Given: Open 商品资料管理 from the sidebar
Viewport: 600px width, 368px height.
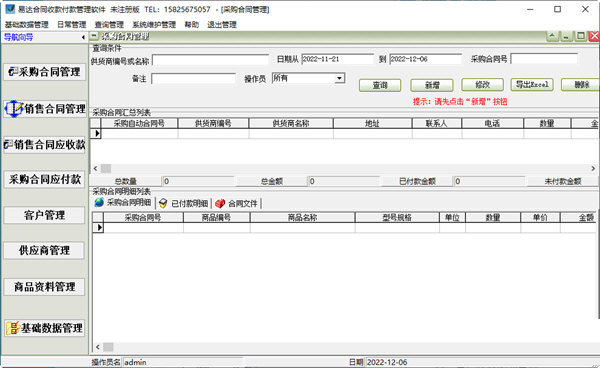Looking at the screenshot, I should pos(44,287).
